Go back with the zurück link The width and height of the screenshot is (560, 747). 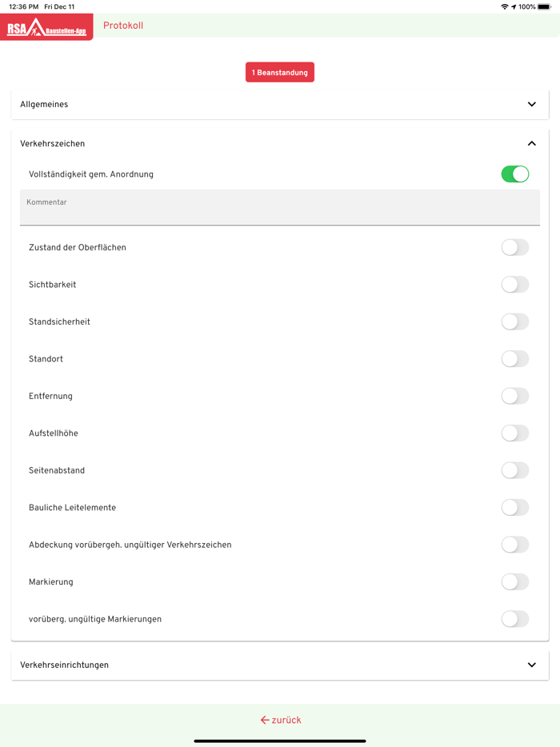[286, 720]
